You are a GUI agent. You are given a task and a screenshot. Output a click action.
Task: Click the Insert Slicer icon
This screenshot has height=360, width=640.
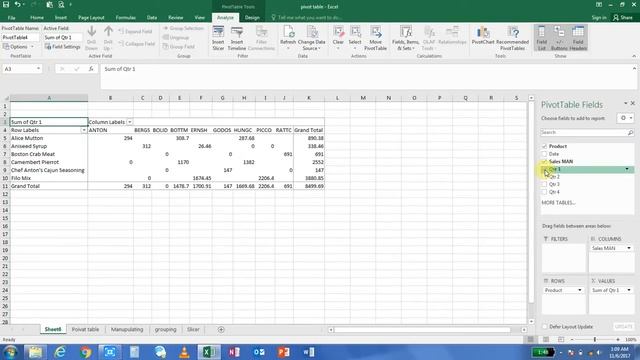(218, 38)
